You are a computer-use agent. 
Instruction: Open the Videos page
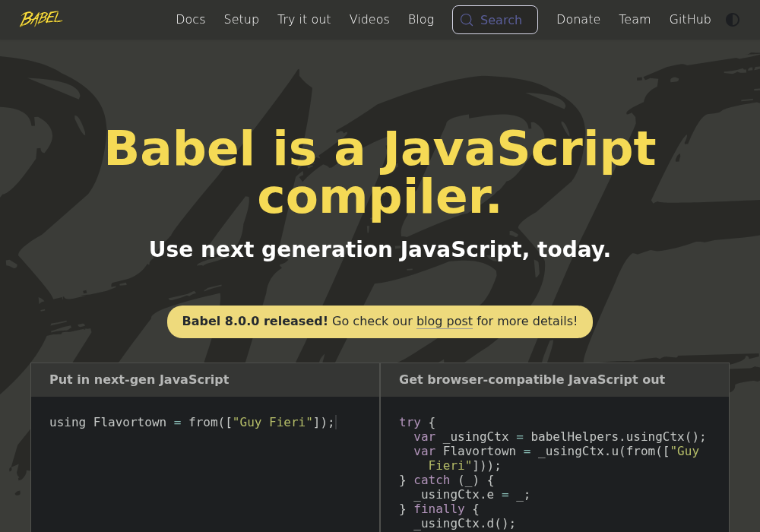[369, 20]
